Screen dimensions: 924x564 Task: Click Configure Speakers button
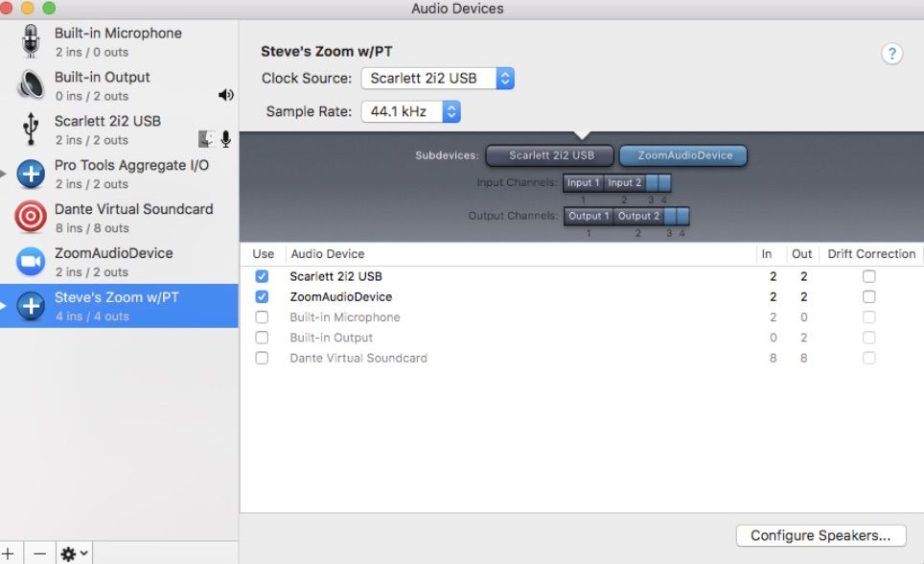tap(820, 535)
